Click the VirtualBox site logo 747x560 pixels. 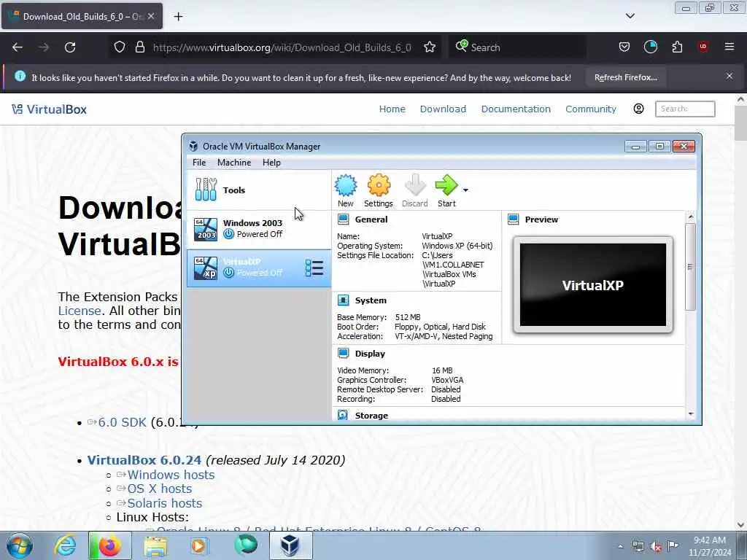49,109
